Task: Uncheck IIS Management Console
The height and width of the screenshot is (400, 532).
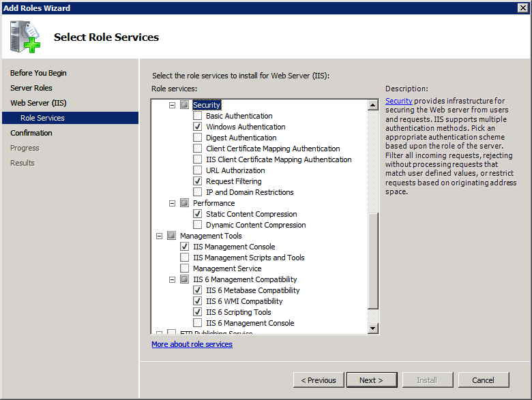Action: pos(185,247)
